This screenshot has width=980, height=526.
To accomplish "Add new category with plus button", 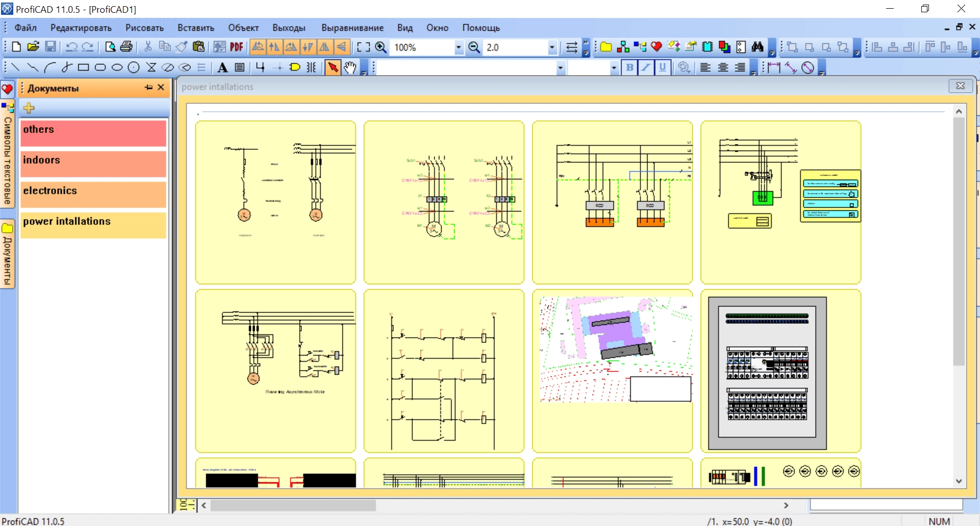I will 29,108.
